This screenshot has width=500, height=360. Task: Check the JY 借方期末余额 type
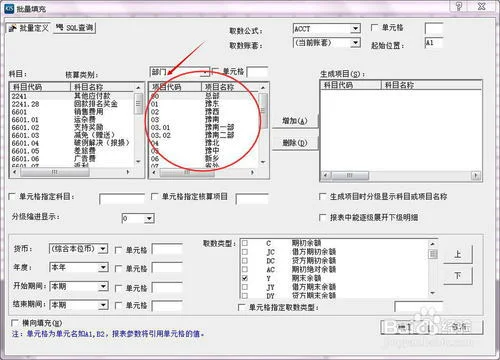pos(245,287)
